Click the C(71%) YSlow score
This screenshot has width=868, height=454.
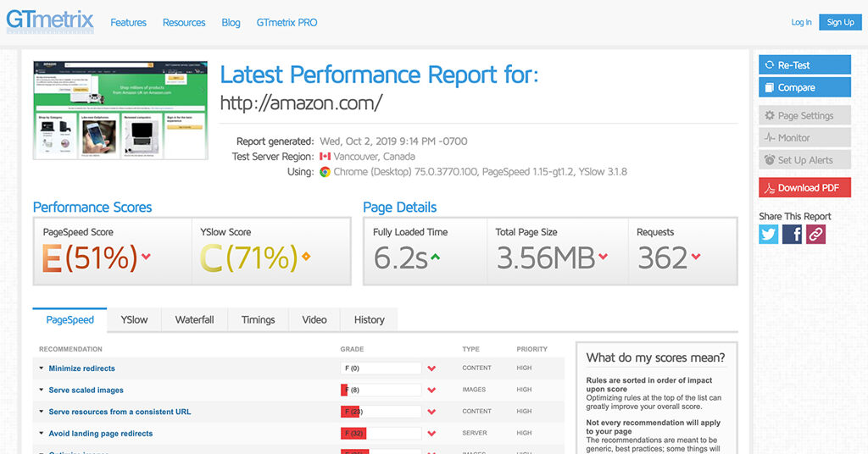(248, 257)
